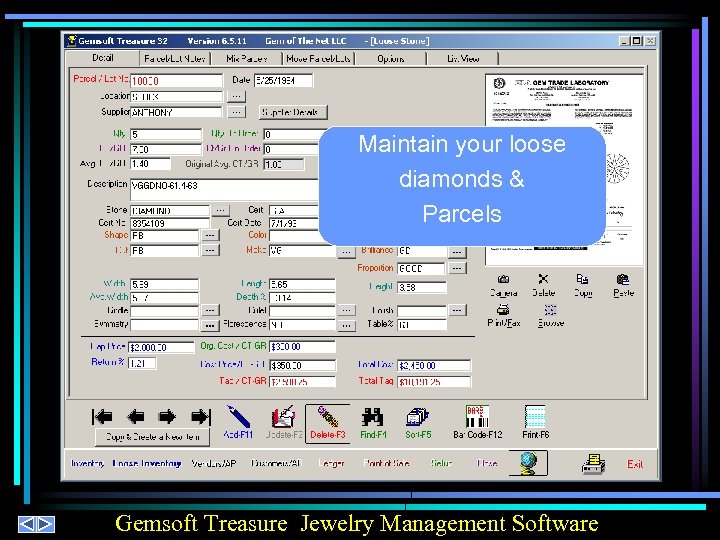Open the Location lookup button
The height and width of the screenshot is (540, 720).
tap(236, 96)
